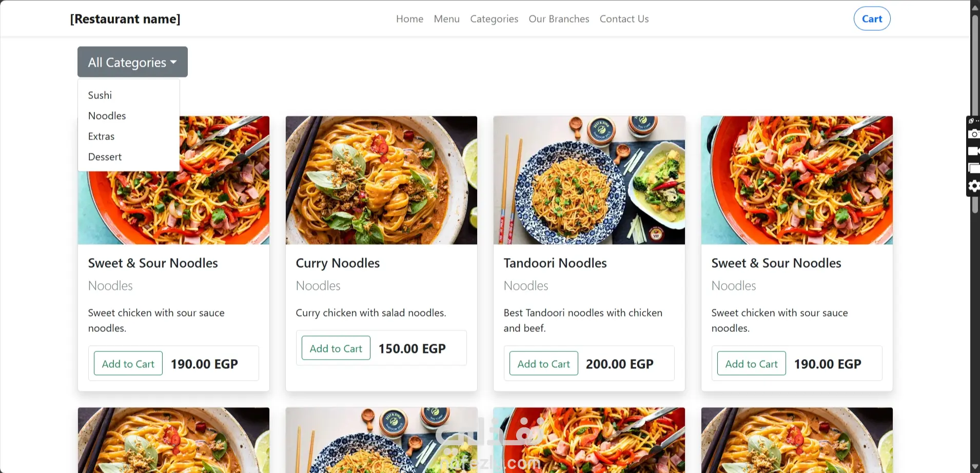The height and width of the screenshot is (473, 980).
Task: Click the stacked windows icon in side toolbar
Action: [x=973, y=168]
